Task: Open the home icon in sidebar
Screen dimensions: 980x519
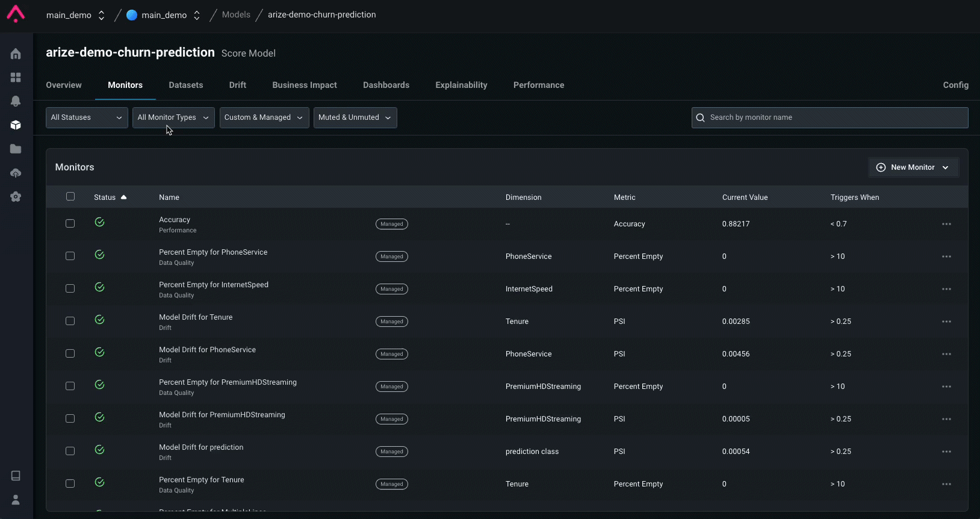Action: 16,54
